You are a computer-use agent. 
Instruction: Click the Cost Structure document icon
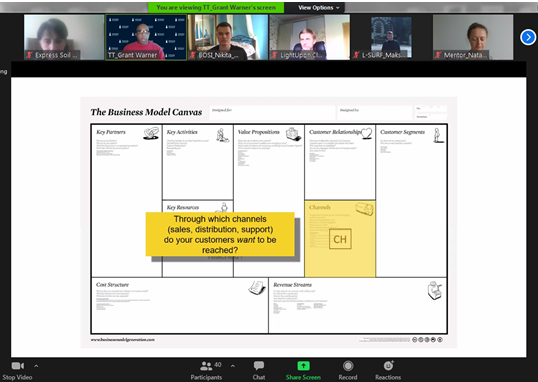pos(257,288)
